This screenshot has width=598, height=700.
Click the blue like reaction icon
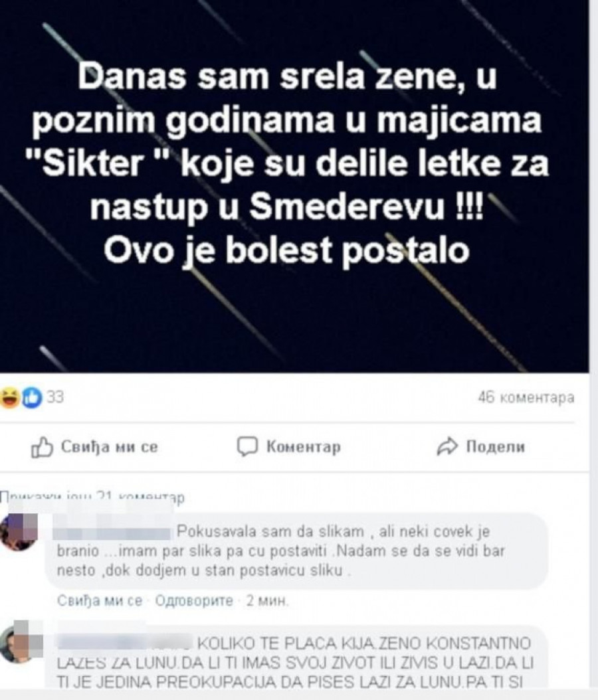[32, 398]
